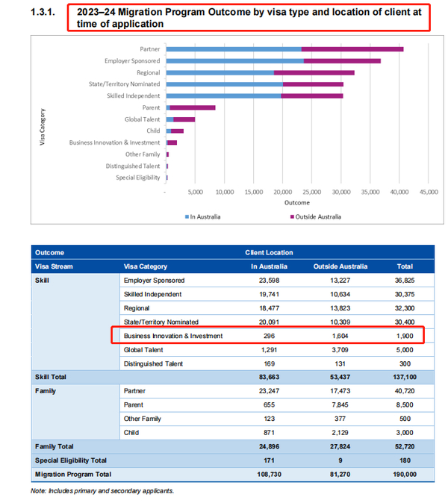Click the "Business Innovation & Investment" chart axis label
The image size is (448, 503).
click(x=114, y=143)
